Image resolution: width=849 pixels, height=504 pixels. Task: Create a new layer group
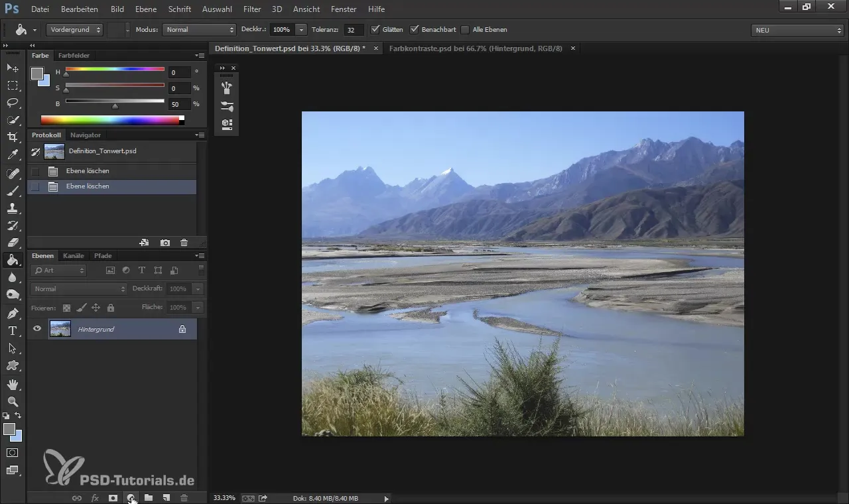click(149, 497)
